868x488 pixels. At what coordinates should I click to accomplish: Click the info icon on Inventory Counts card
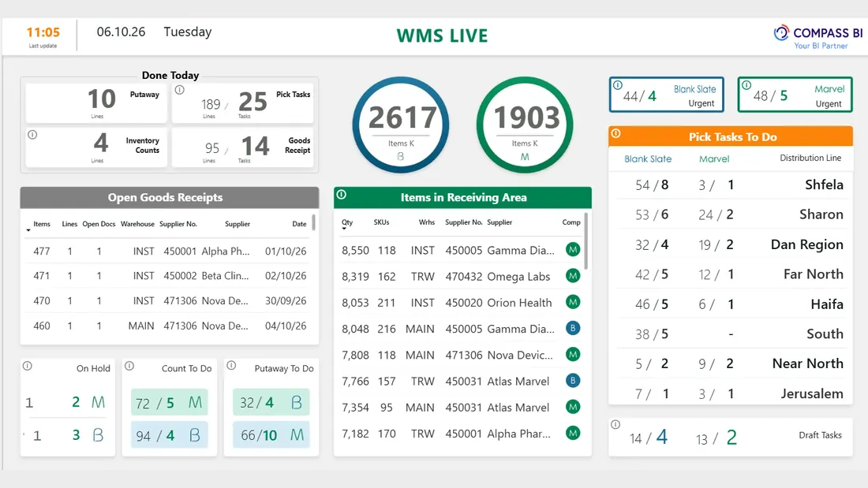point(32,135)
